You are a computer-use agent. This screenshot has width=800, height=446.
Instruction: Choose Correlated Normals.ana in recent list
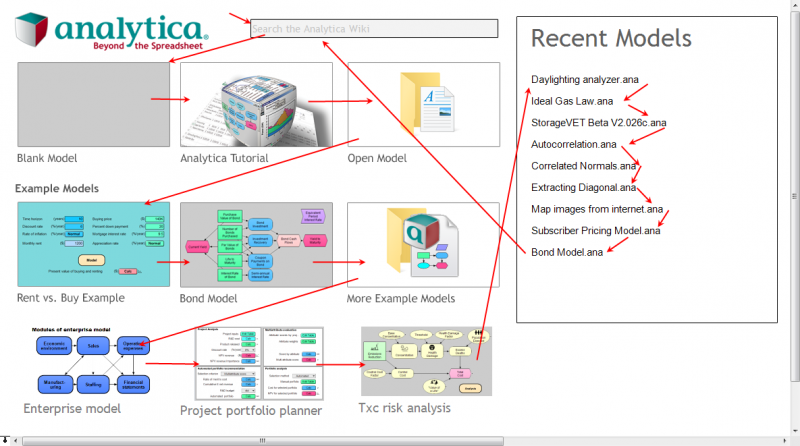click(584, 166)
